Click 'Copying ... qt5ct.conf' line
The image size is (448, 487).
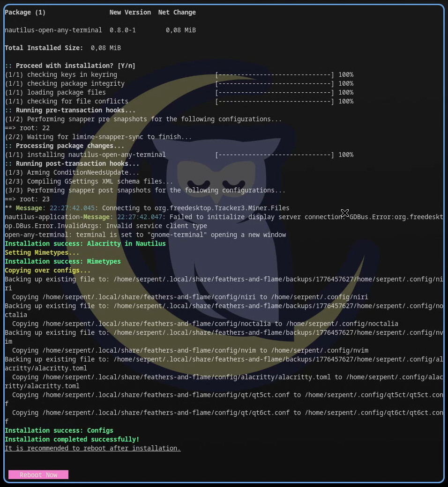(224, 399)
